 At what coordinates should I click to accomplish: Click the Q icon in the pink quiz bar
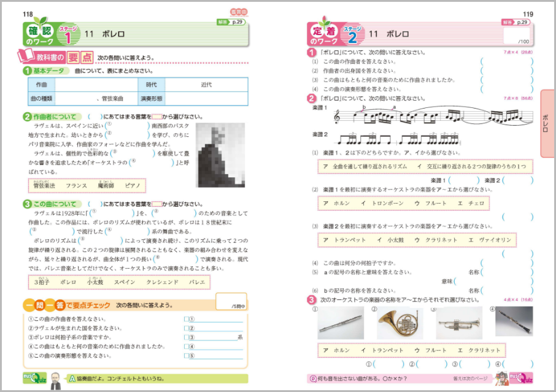[x=313, y=379]
